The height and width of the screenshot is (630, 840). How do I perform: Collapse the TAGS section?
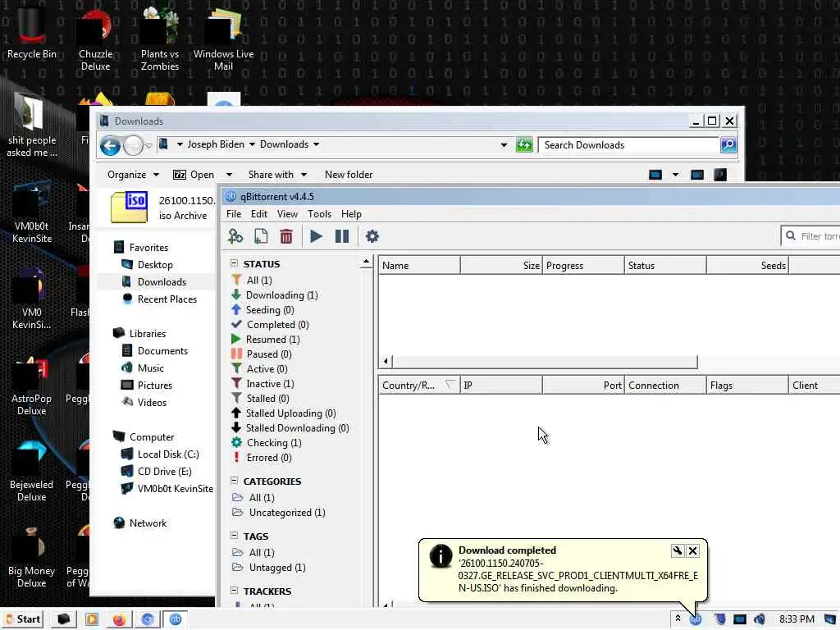(234, 535)
